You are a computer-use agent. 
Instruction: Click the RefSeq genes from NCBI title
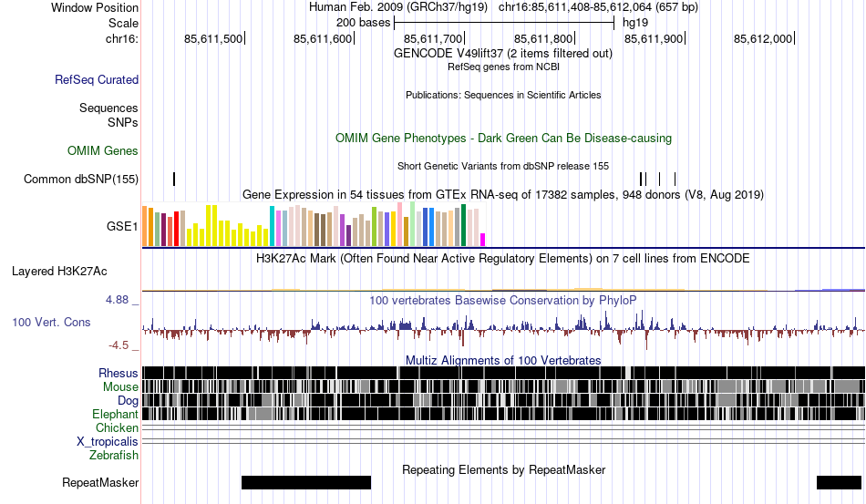coord(503,67)
